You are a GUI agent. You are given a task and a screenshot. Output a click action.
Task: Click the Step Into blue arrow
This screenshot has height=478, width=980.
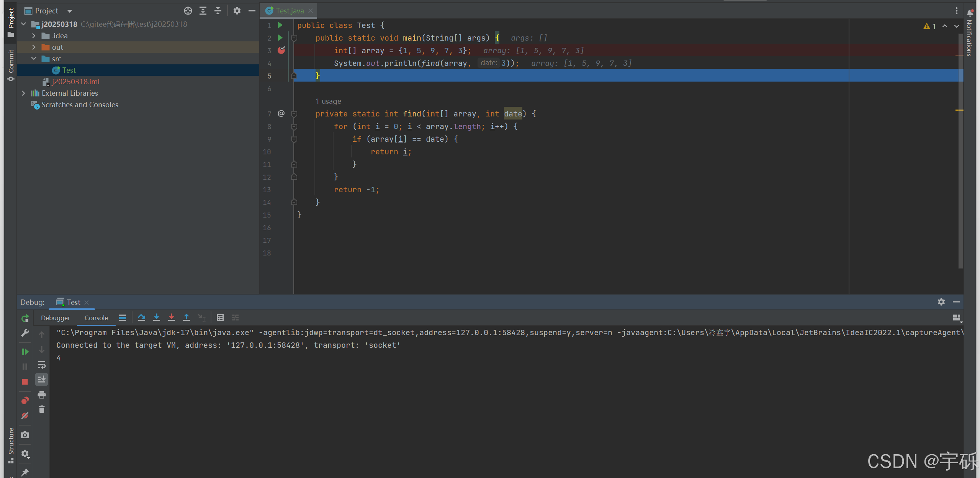156,318
